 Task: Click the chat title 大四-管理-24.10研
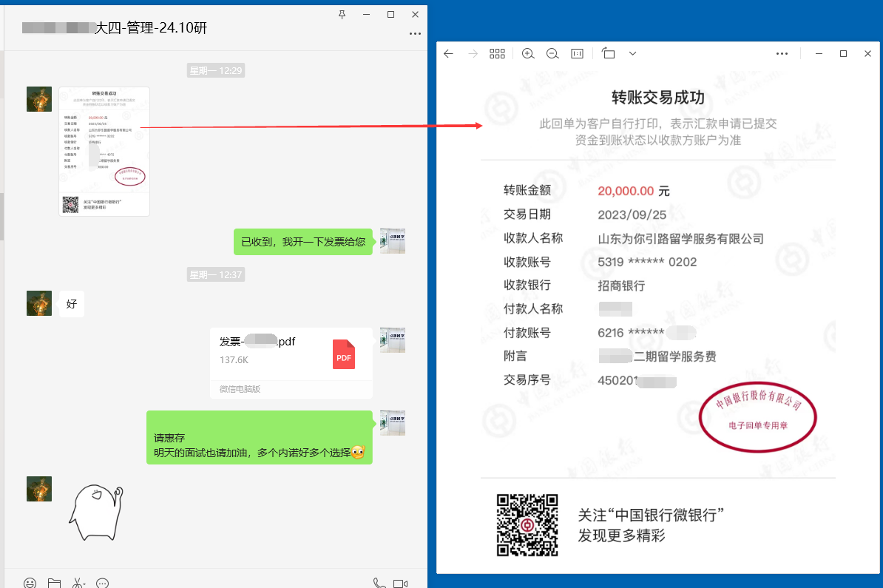tap(151, 27)
